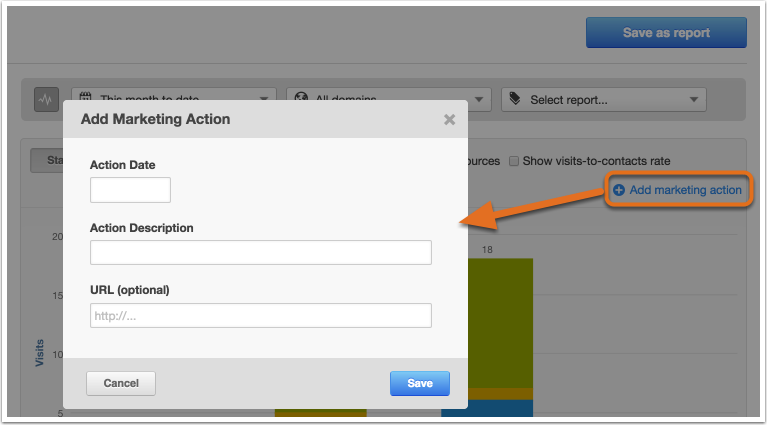This screenshot has height=425, width=767.
Task: Enable Show visits-to-contacts rate checkbox
Action: [x=514, y=161]
